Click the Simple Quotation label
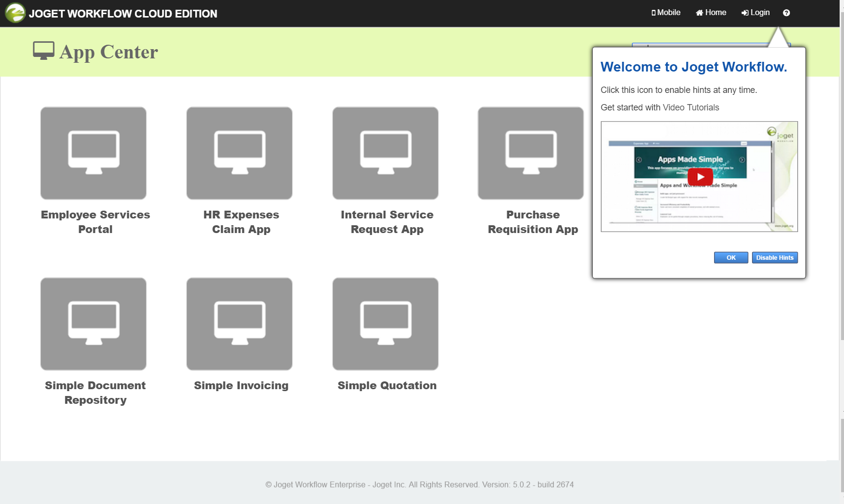Viewport: 844px width, 504px height. point(387,385)
